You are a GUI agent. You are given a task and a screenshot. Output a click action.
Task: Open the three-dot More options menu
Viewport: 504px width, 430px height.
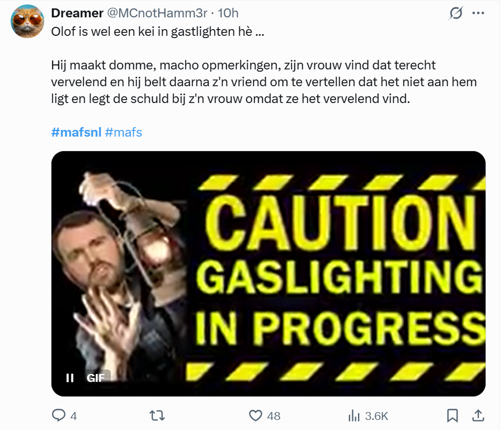point(478,13)
